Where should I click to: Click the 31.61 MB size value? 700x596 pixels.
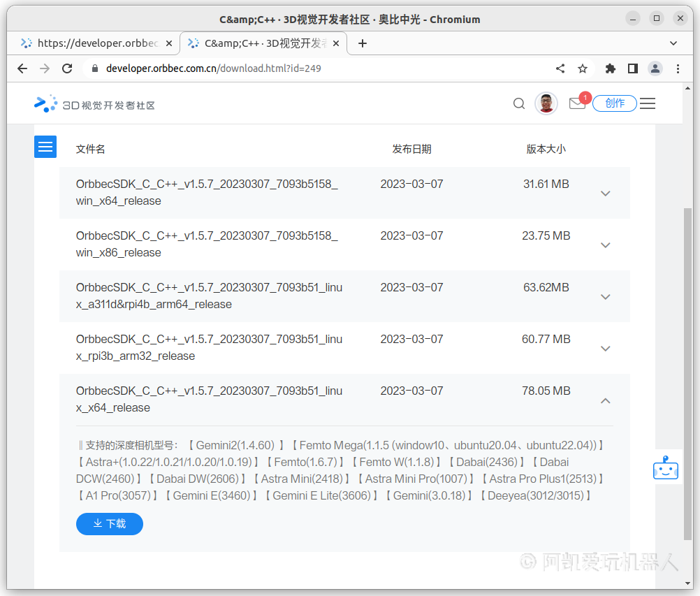pyautogui.click(x=546, y=184)
